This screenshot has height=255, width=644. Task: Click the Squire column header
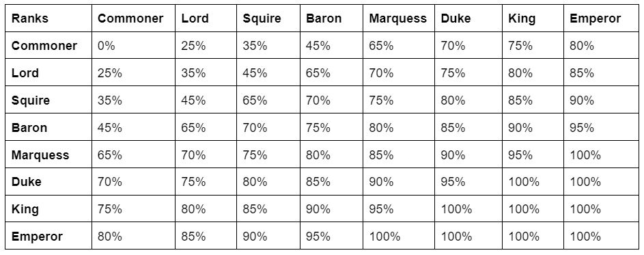[x=268, y=18]
